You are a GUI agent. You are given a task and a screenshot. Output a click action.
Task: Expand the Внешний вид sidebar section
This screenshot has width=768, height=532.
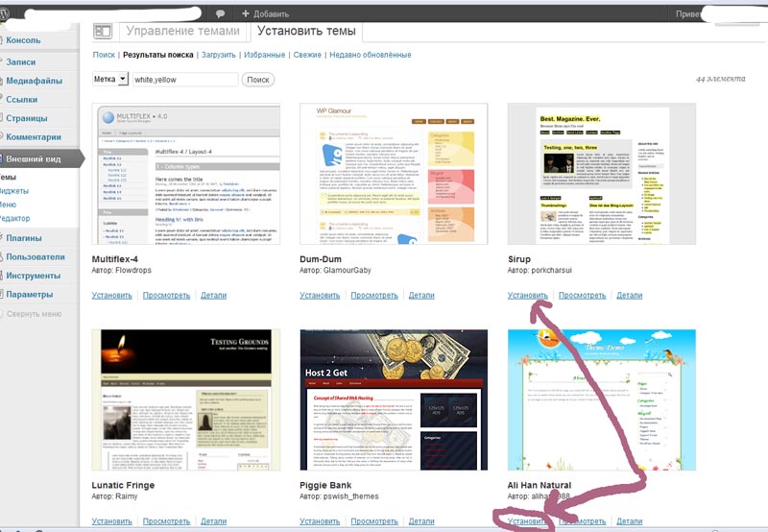(36, 158)
